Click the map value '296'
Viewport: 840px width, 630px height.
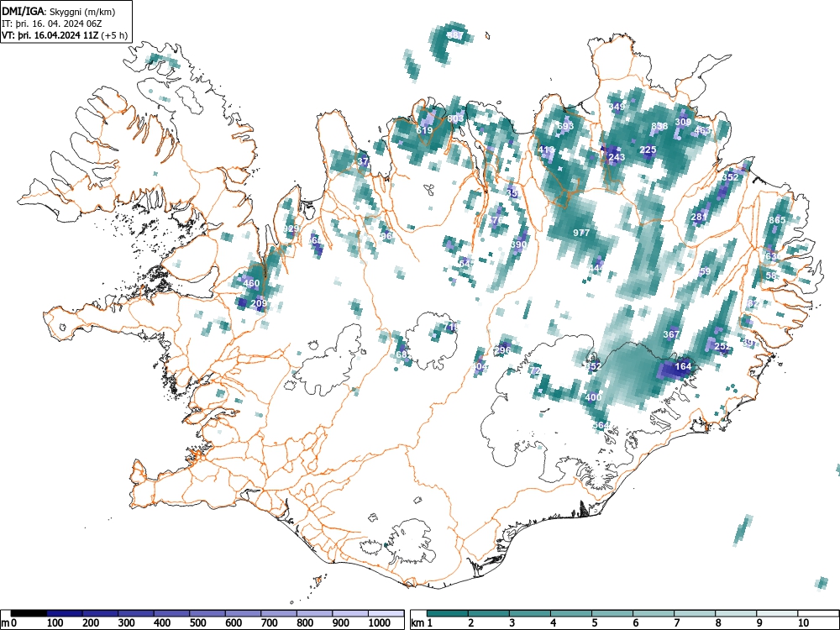tap(502, 350)
